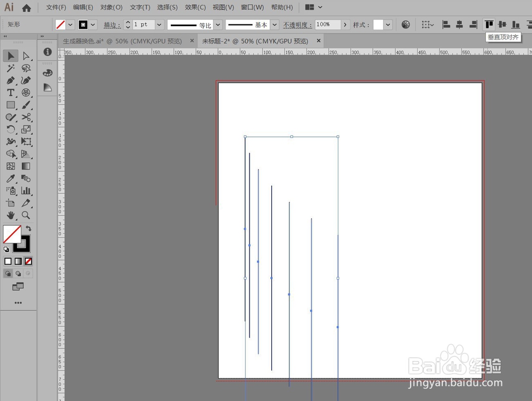
Task: Open the 描边 stroke panel link
Action: (x=112, y=25)
